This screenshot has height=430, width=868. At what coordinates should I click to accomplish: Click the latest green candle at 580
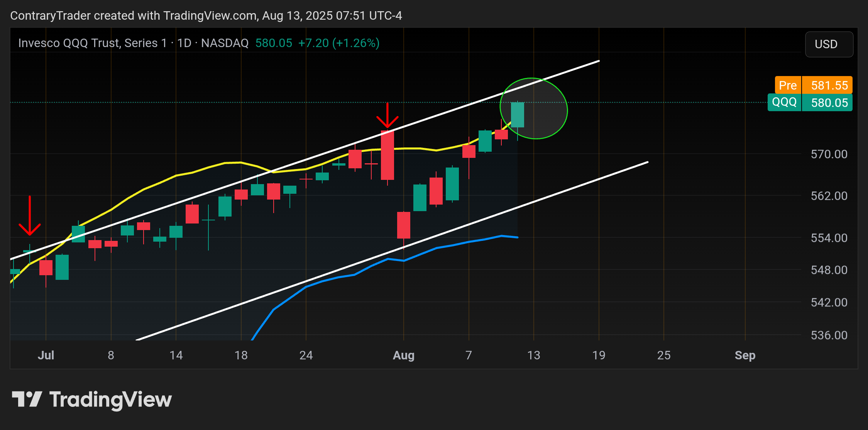coord(518,115)
